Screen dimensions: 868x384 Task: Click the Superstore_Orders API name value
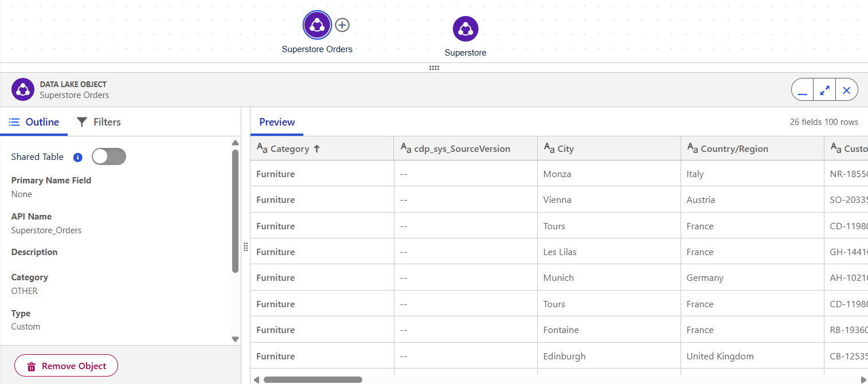[46, 230]
